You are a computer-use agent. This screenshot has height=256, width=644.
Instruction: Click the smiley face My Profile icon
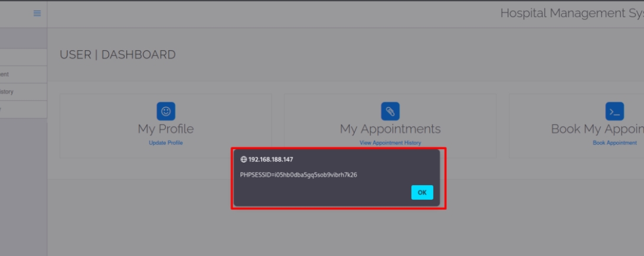[x=166, y=111]
